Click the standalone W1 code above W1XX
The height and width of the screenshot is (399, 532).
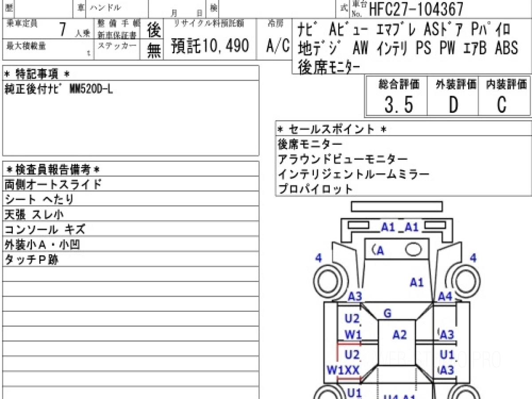pos(353,335)
